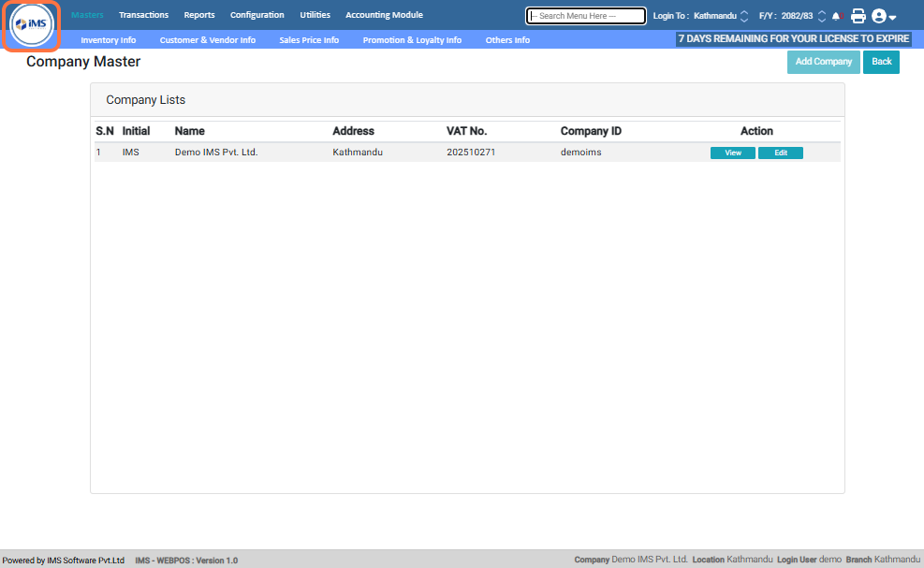Open the user account profile icon
The image size is (924, 568).
[879, 16]
